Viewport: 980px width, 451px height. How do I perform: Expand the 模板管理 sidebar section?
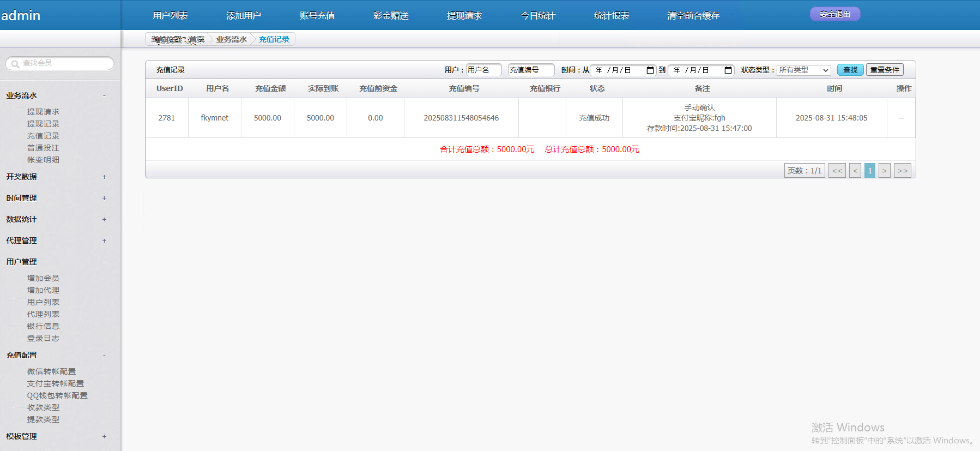pos(104,436)
